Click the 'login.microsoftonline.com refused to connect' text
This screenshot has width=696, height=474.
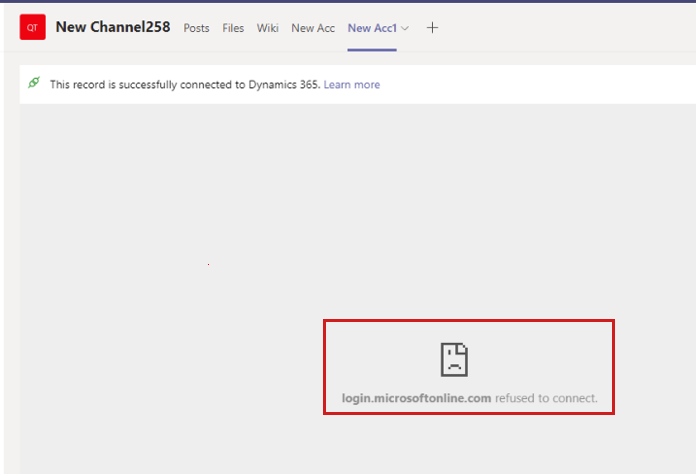pos(470,398)
